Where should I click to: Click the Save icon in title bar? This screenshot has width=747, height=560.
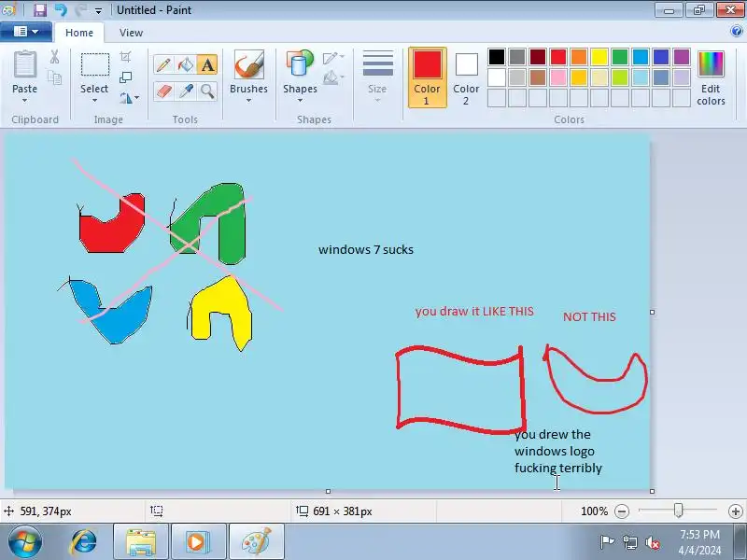coord(39,9)
